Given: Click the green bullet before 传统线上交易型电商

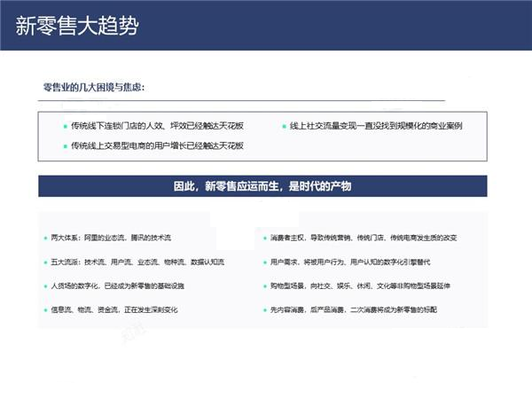Looking at the screenshot, I should click(x=64, y=145).
